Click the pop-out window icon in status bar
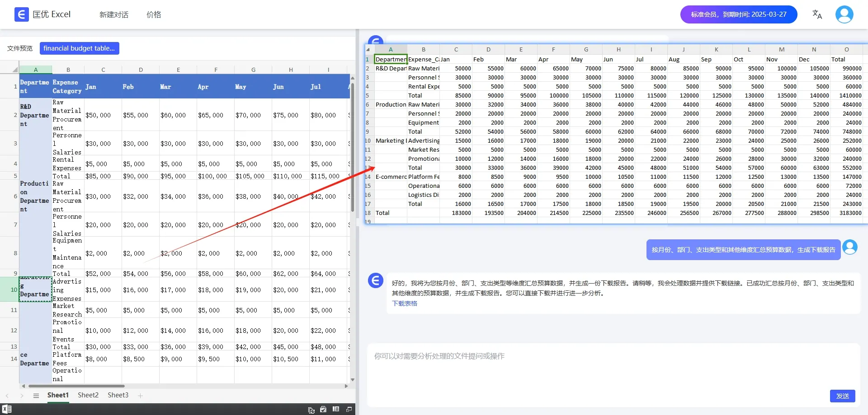This screenshot has height=415, width=868. point(349,409)
